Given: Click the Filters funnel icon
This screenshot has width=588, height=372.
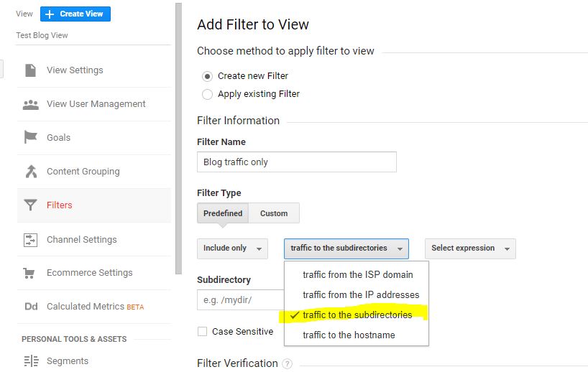Looking at the screenshot, I should [30, 205].
